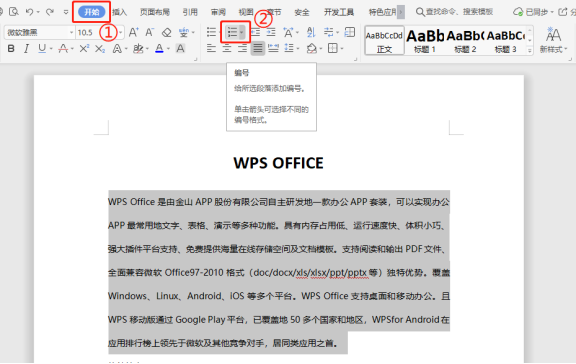Open the paragraph settings dialog launcher
This screenshot has width=576, height=364.
[355, 59]
